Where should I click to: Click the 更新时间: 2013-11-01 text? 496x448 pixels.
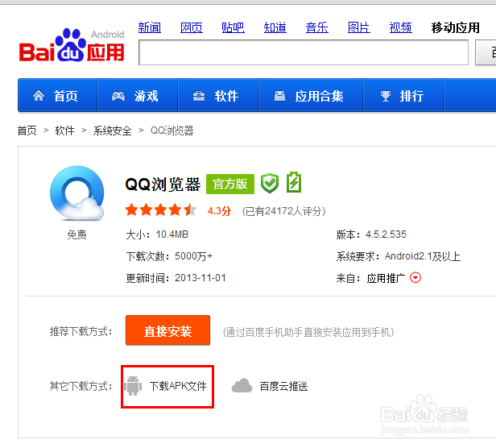tap(176, 278)
